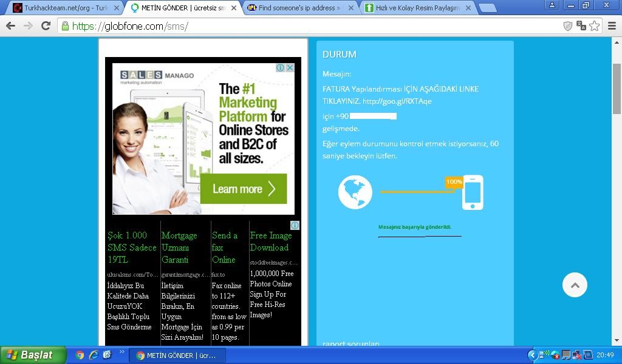Click the shield icon in address bar
The height and width of the screenshot is (364, 622).
tap(568, 26)
